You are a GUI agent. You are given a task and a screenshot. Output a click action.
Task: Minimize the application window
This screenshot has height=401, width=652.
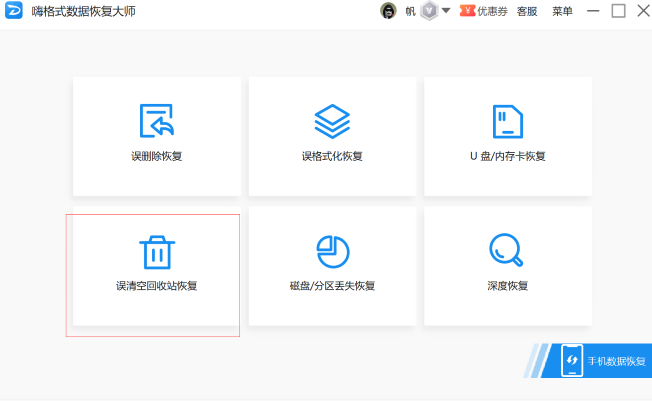point(592,11)
